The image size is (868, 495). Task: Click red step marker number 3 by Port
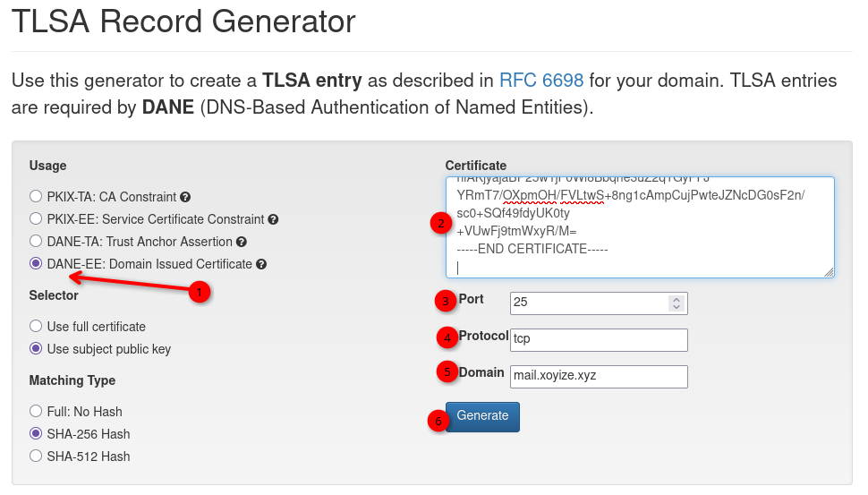tap(446, 302)
